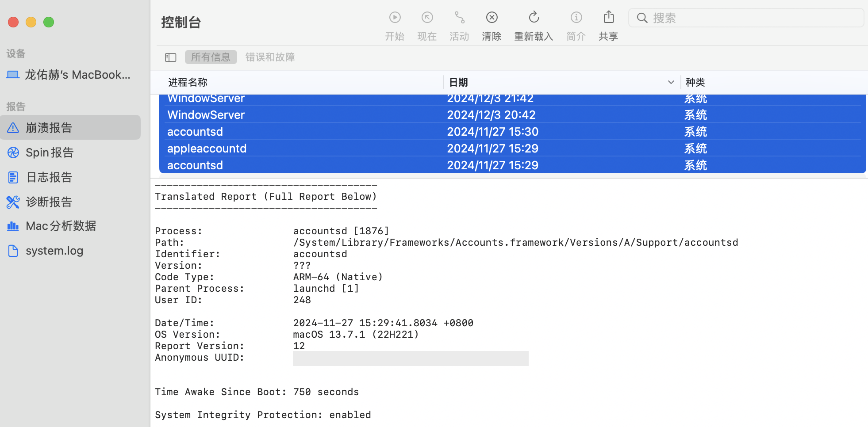
Task: Open the Info (简介) panel icon
Action: click(x=576, y=18)
